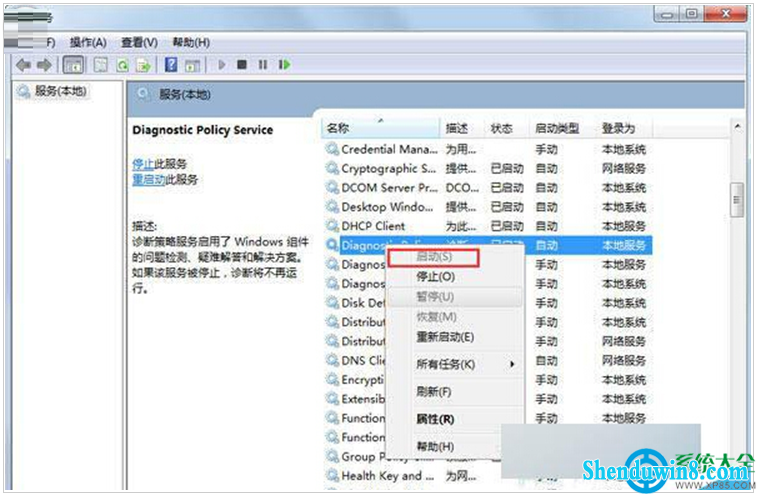Click the Desktop Window Manager gear icon

tap(332, 206)
